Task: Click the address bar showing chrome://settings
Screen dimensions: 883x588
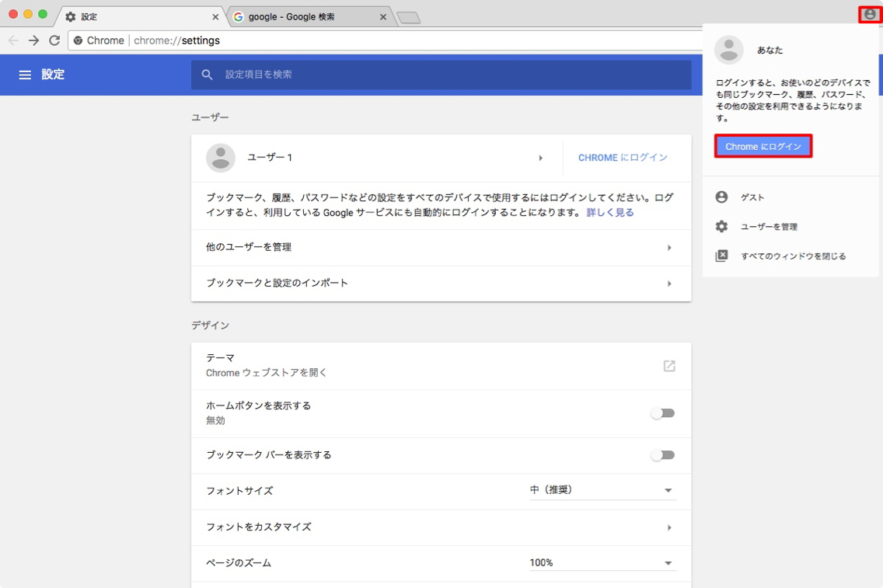Action: [386, 40]
